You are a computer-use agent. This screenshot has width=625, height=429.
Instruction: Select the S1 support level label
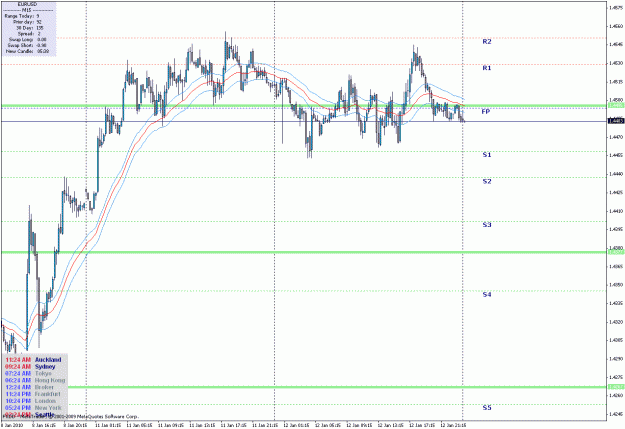tap(487, 155)
